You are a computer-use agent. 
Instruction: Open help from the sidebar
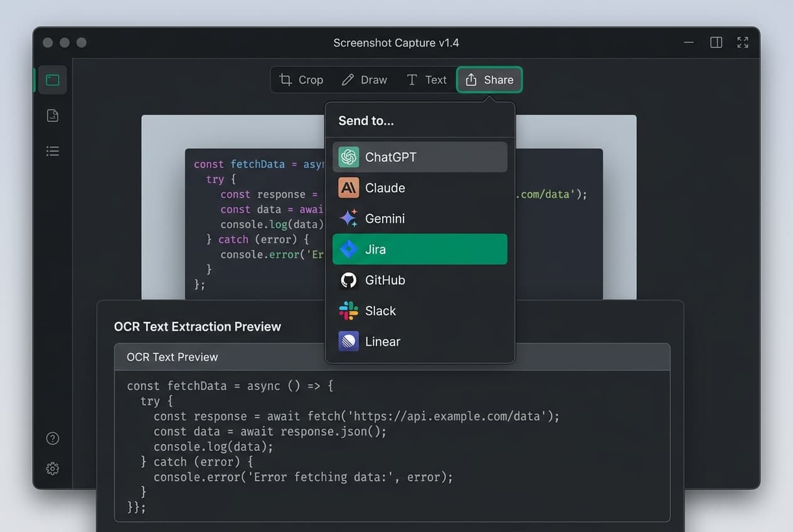[x=53, y=439]
